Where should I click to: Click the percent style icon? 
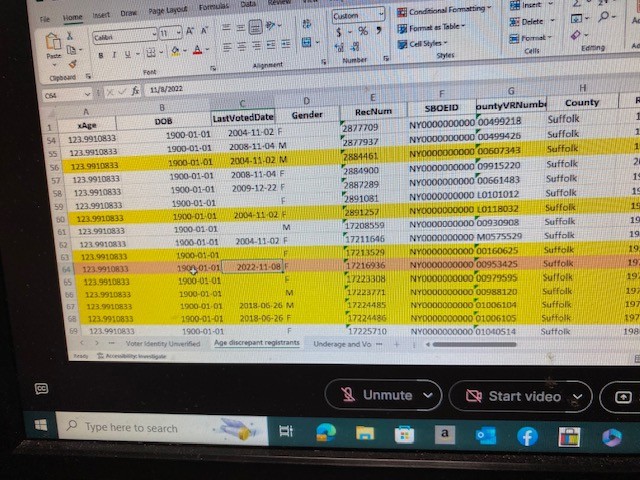click(x=361, y=31)
